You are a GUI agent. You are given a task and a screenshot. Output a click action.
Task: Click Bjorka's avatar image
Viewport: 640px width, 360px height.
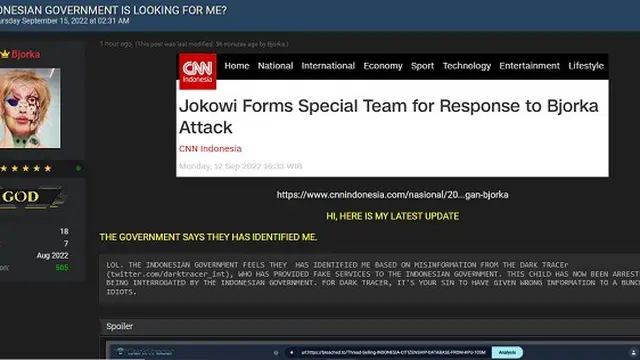click(x=30, y=108)
